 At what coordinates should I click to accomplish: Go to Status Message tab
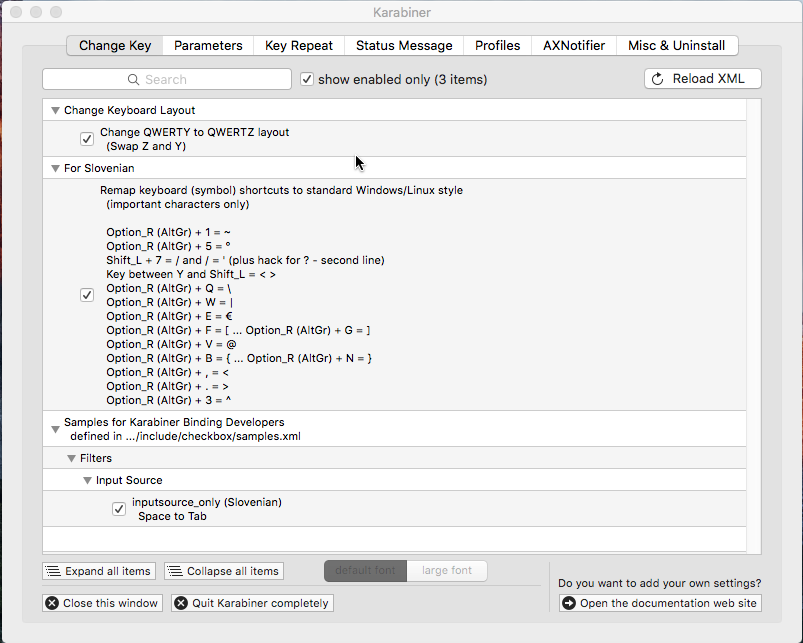coord(404,46)
